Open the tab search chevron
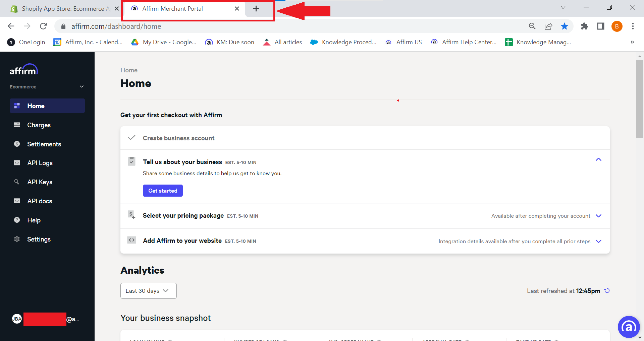 563,7
